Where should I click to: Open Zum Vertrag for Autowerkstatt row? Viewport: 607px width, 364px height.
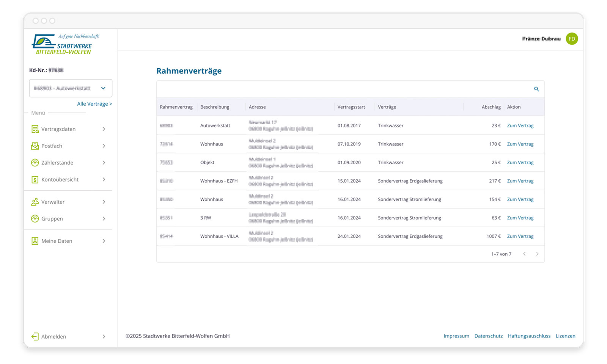click(520, 126)
